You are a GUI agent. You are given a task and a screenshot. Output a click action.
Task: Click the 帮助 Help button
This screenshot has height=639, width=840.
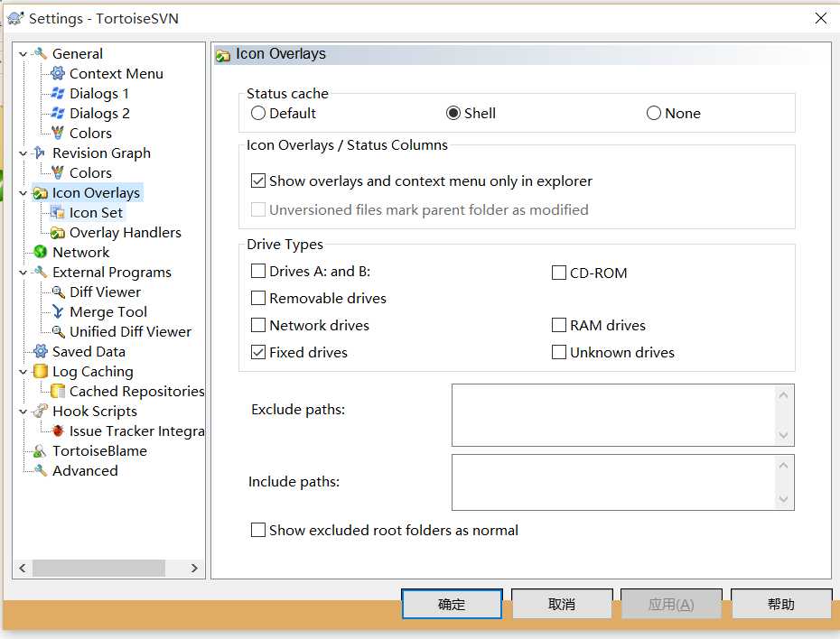tap(781, 604)
